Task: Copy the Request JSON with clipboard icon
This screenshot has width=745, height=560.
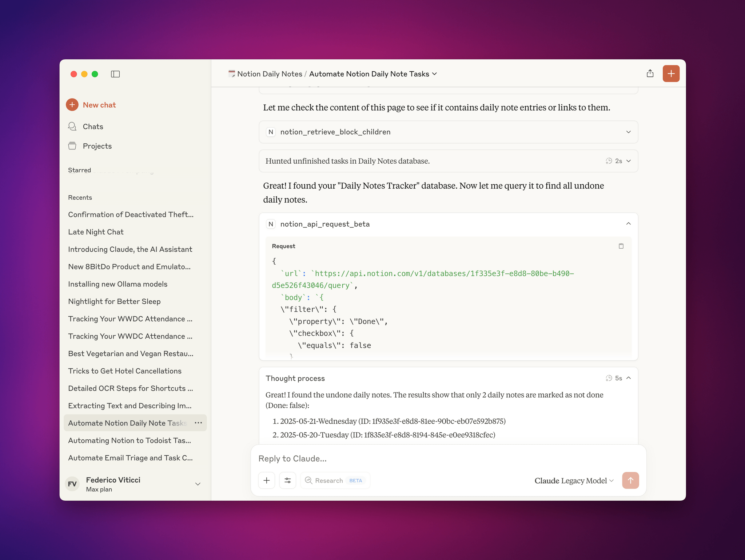Action: pyautogui.click(x=621, y=246)
